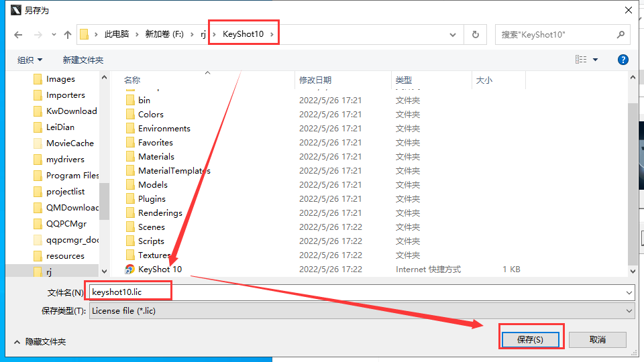This screenshot has width=644, height=362.
Task: Change view layout icon
Action: click(x=581, y=60)
